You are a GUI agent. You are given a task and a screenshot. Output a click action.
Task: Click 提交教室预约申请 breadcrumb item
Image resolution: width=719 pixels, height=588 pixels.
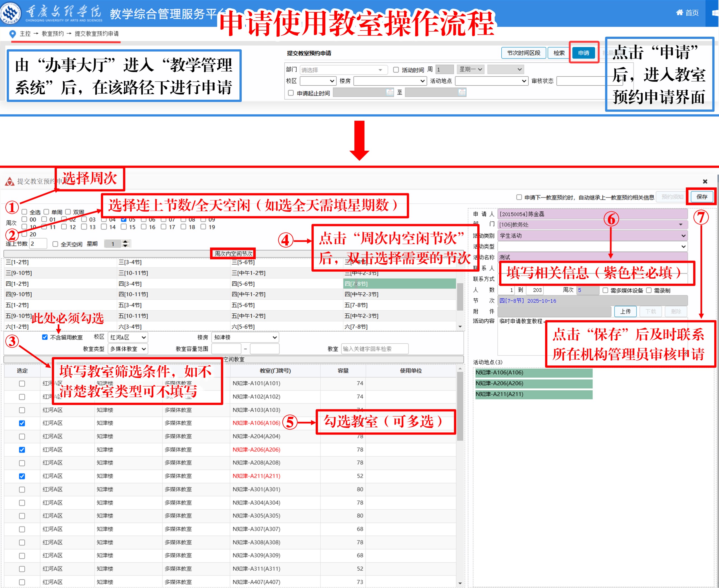tap(97, 34)
